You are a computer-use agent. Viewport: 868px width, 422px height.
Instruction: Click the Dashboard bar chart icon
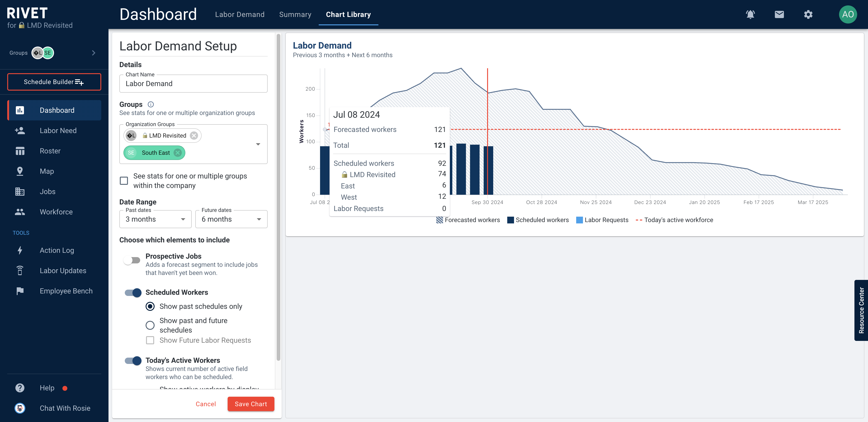(20, 110)
